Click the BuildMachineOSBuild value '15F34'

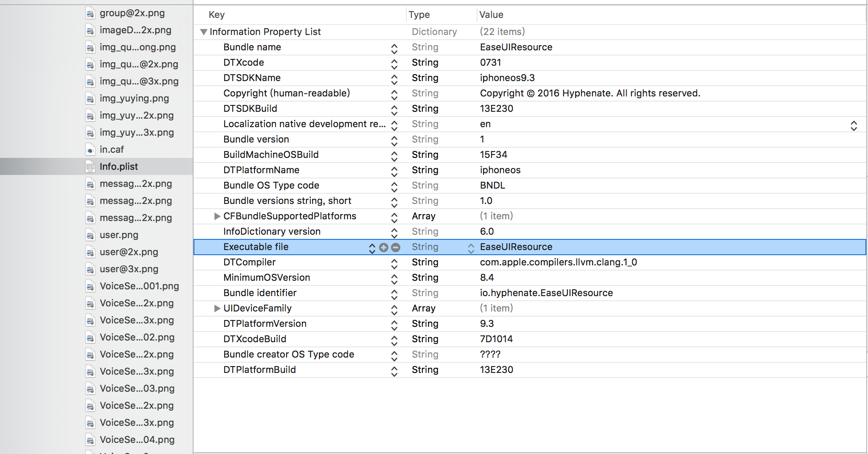(493, 154)
